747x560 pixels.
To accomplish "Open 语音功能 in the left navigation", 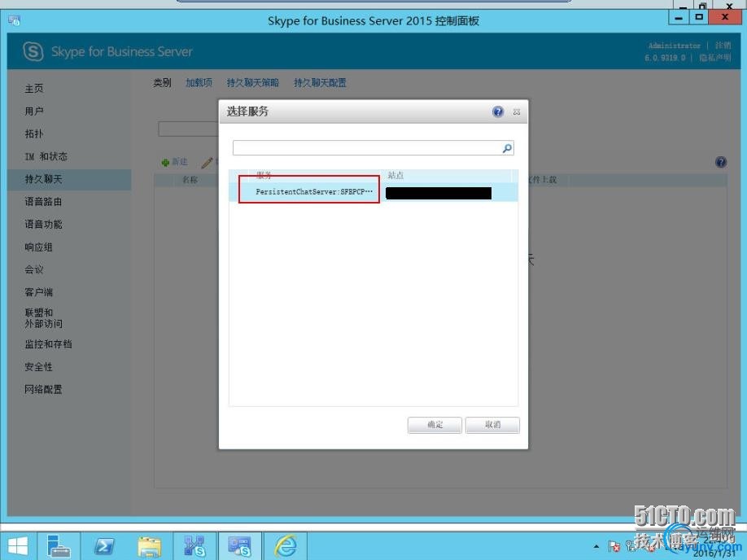I will 43,225.
